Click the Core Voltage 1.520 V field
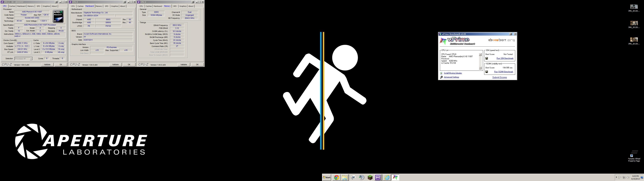Image resolution: width=644 pixels, height=181 pixels. pos(43,21)
